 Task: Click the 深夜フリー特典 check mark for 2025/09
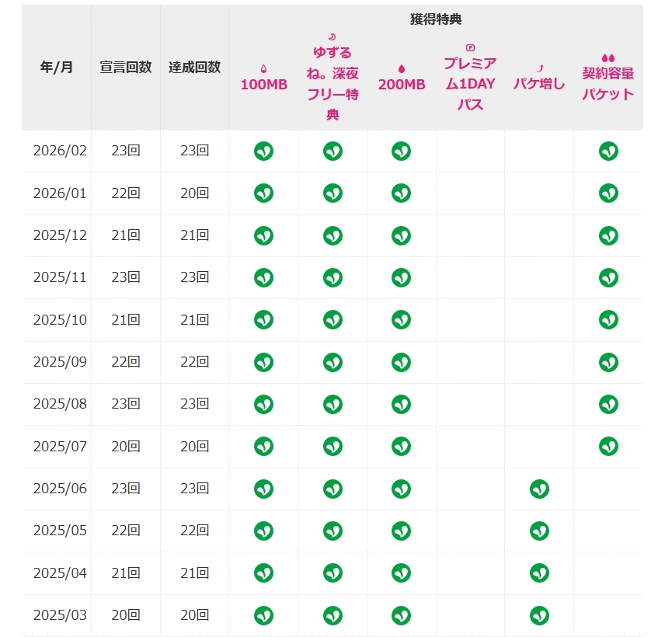coord(333,362)
